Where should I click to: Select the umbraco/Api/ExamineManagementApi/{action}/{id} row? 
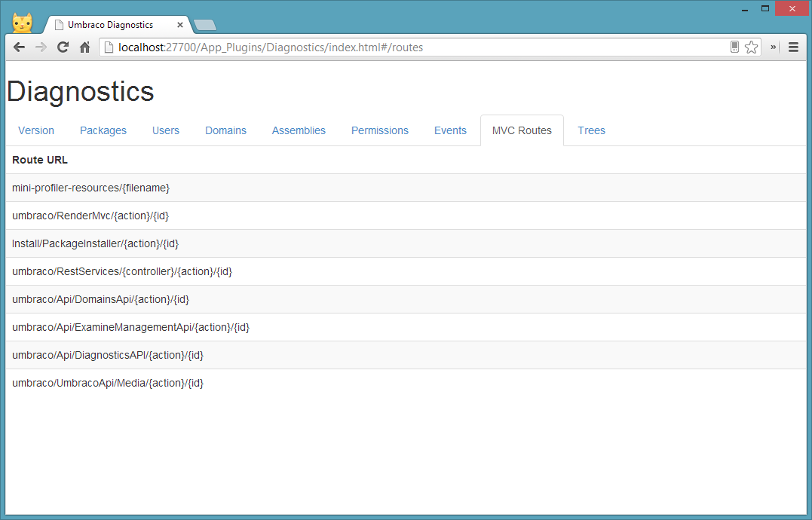406,328
